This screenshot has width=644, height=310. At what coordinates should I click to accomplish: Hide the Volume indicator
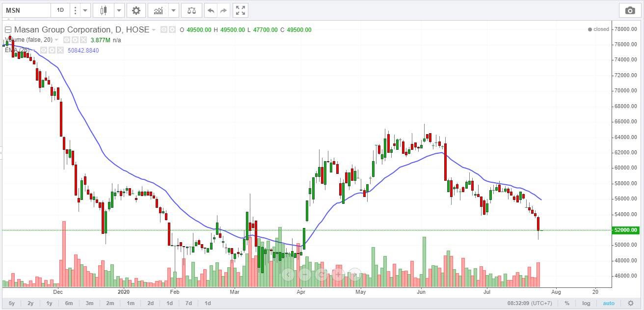67,40
